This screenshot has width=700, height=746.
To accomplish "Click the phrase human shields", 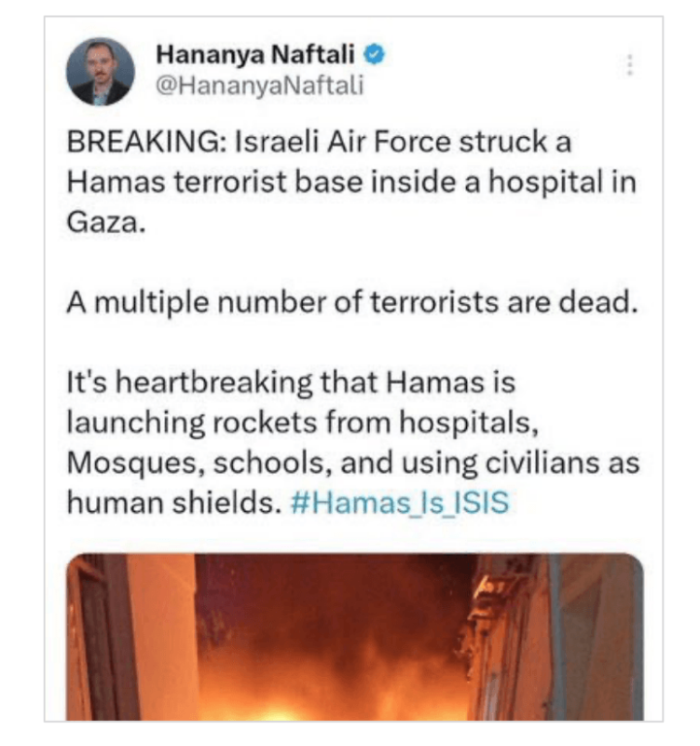I will point(173,503).
